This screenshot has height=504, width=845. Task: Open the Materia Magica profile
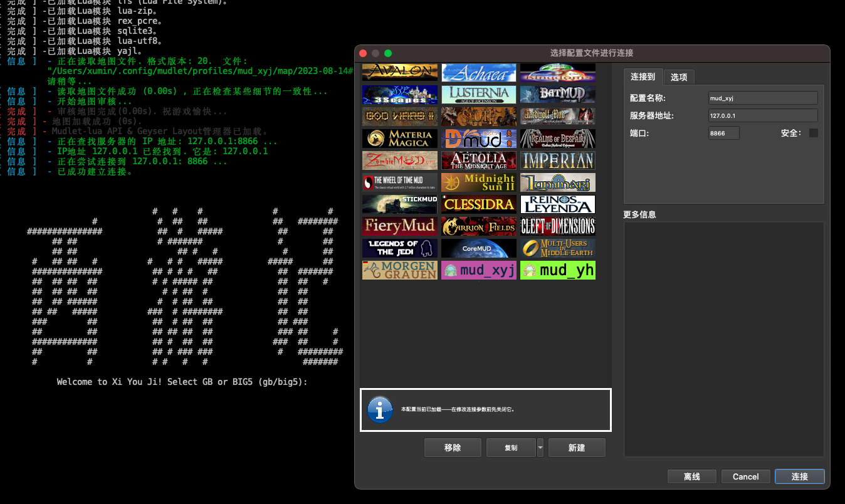(400, 139)
